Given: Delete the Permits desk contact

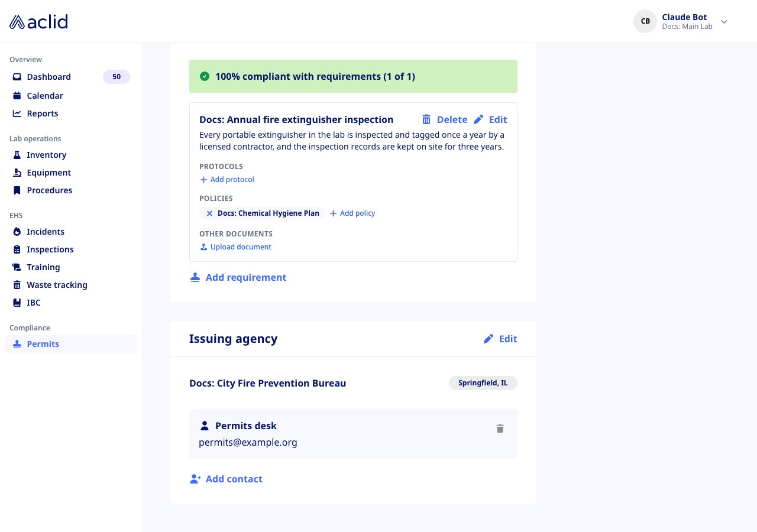Looking at the screenshot, I should point(500,429).
